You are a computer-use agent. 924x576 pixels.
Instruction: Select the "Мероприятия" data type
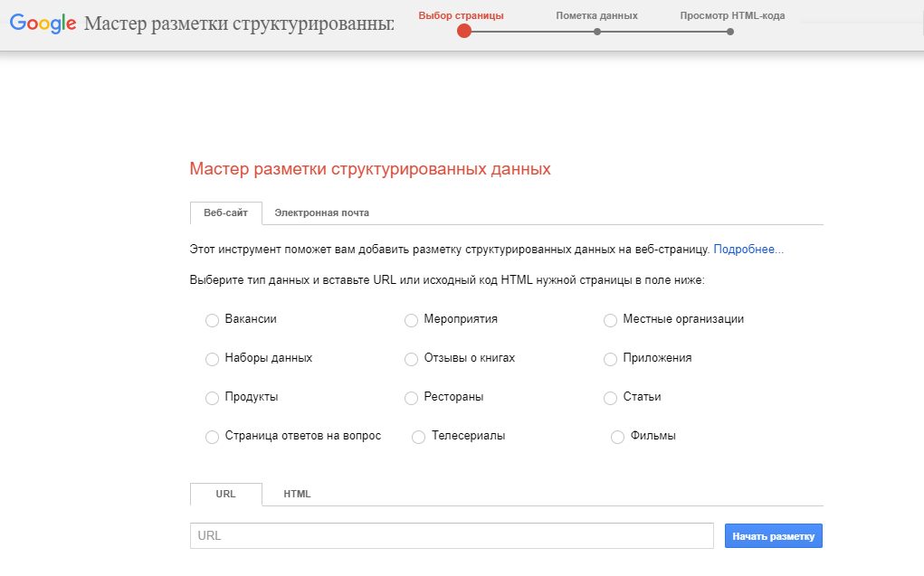pyautogui.click(x=411, y=319)
